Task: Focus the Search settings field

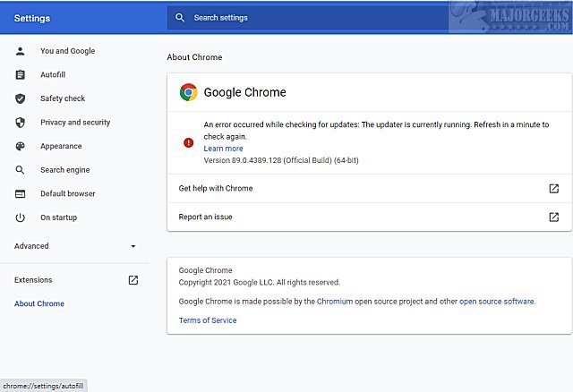Action: click(x=308, y=18)
